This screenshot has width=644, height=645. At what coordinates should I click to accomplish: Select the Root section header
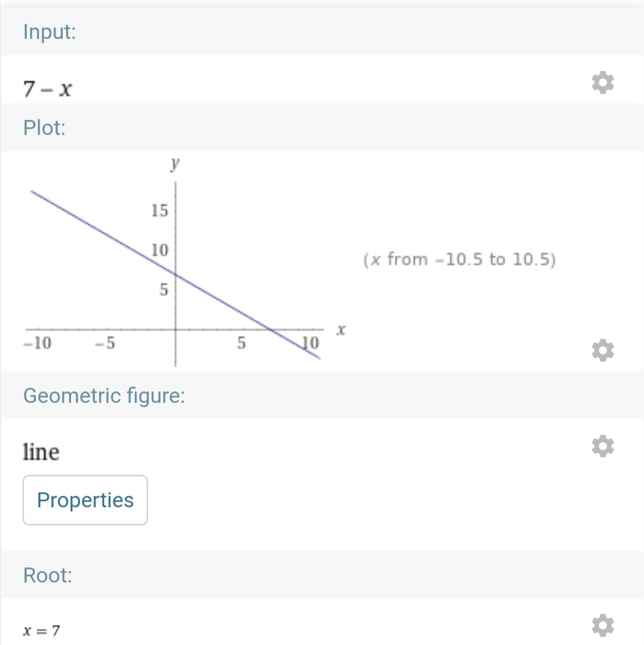coord(47,575)
